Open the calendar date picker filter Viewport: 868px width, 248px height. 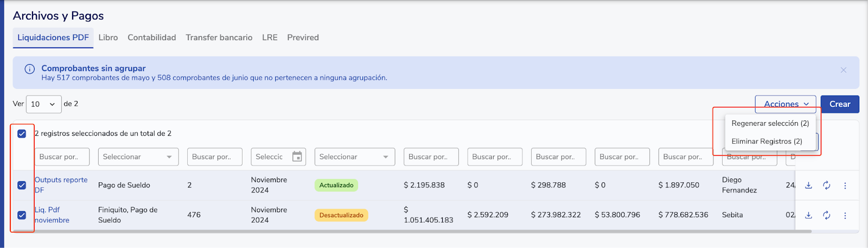(297, 157)
